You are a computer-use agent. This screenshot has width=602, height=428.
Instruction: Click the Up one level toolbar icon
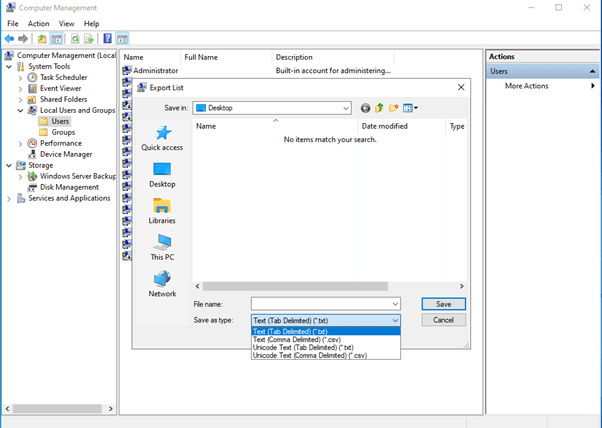pos(42,38)
